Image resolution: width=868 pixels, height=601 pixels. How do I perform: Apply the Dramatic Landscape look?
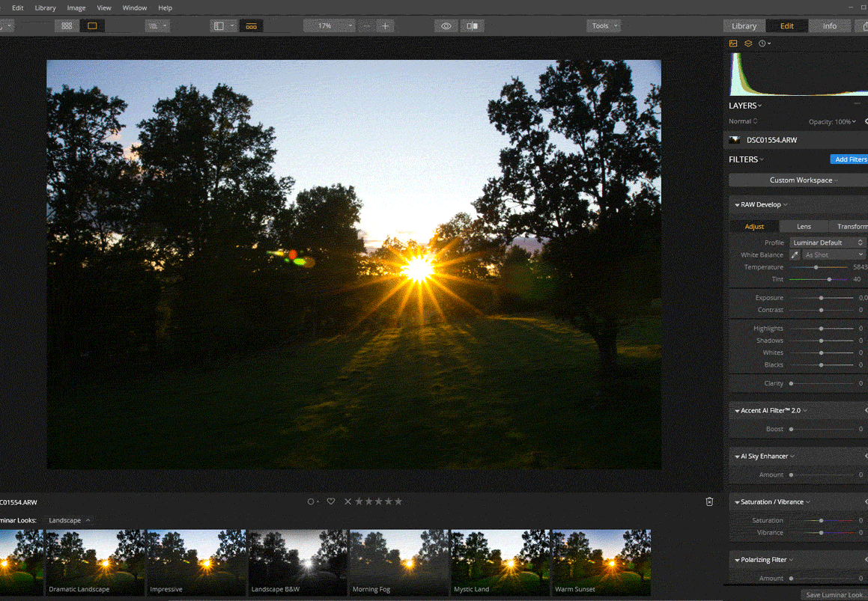[x=94, y=562]
